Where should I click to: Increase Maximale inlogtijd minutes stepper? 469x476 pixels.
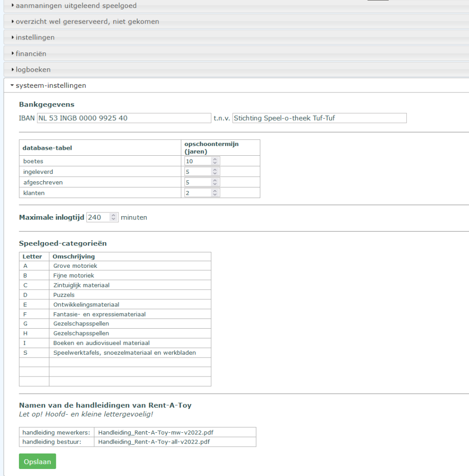coord(113,215)
